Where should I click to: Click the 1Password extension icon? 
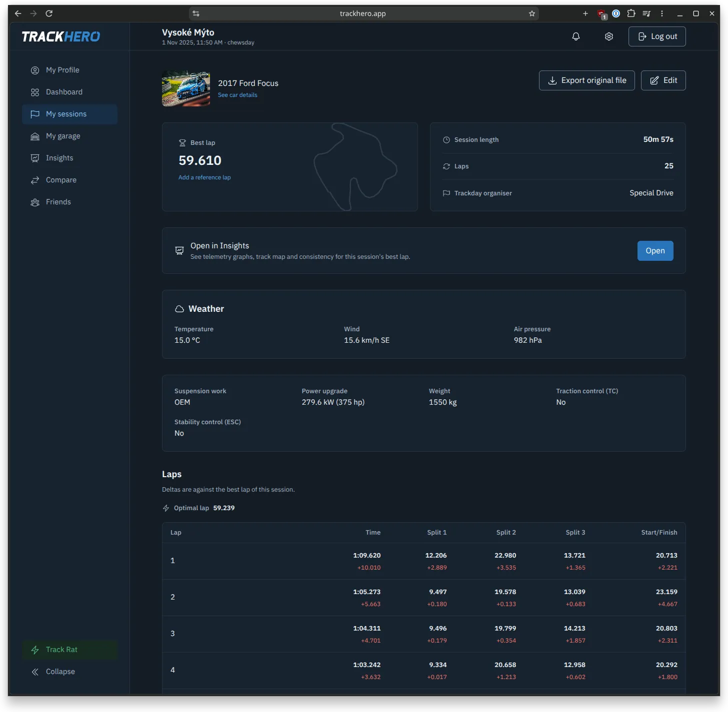(616, 13)
